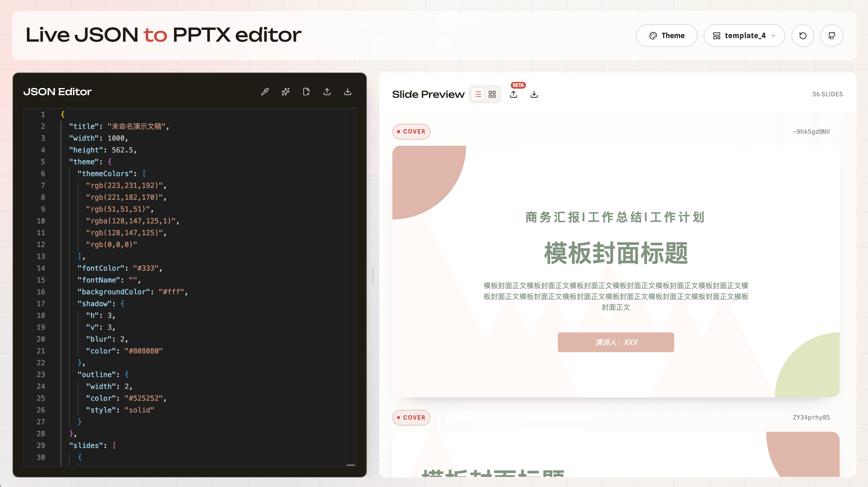Viewport: 868px width, 487px height.
Task: Upload a JSON file using the upload icon
Action: [327, 91]
